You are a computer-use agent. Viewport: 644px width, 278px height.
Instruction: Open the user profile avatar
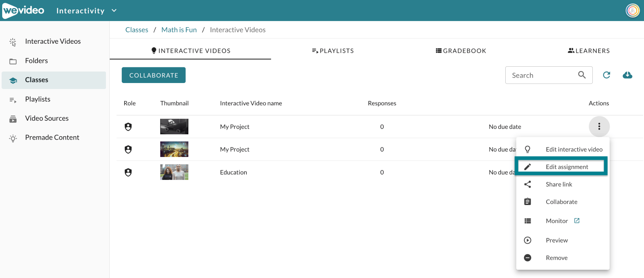click(x=633, y=11)
